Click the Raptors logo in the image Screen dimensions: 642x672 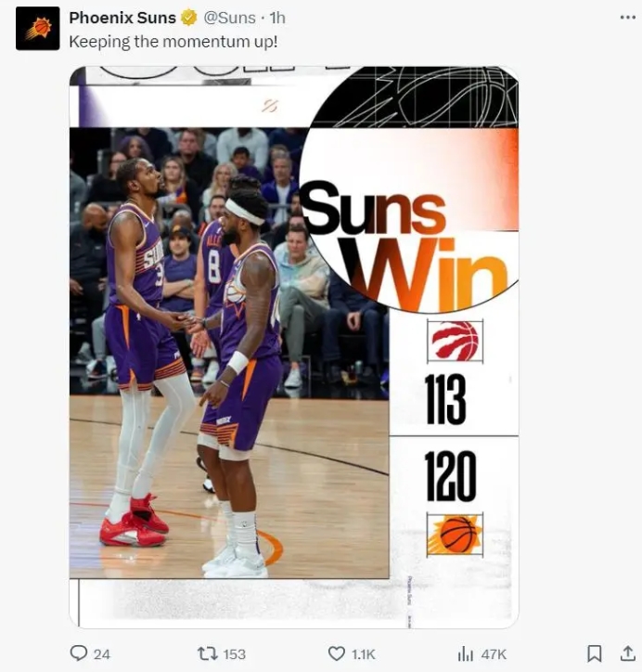click(455, 342)
